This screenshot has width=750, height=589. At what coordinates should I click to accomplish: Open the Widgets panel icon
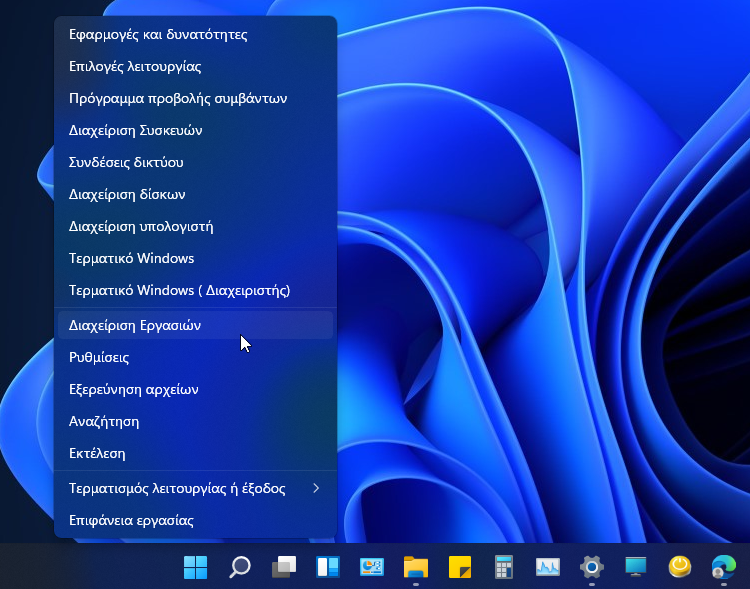tap(328, 567)
